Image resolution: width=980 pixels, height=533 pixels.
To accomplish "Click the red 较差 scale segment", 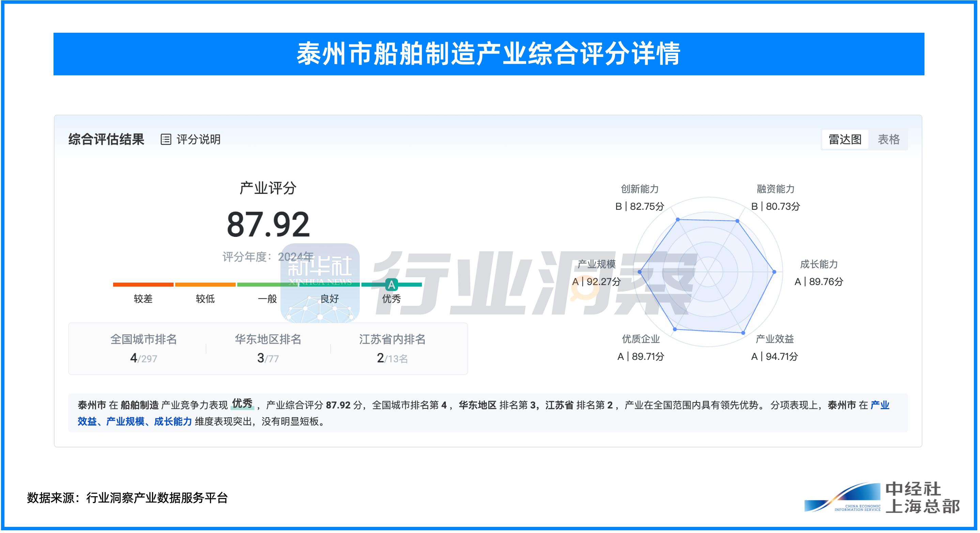I will point(143,284).
